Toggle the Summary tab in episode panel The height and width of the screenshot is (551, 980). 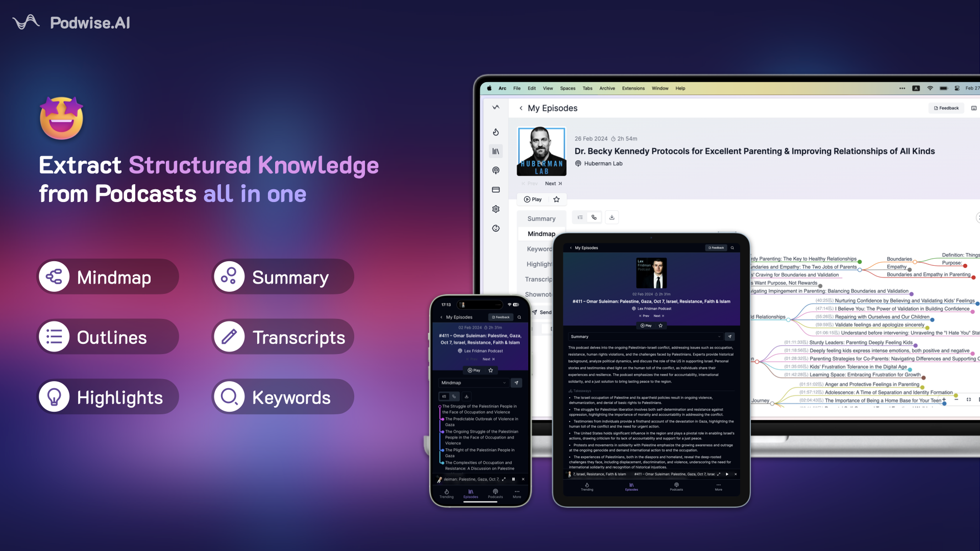(x=542, y=218)
